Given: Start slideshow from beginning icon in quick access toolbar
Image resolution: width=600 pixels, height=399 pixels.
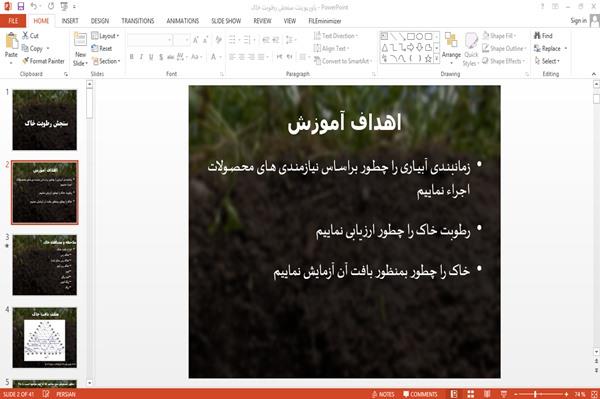Looking at the screenshot, I should point(64,6).
